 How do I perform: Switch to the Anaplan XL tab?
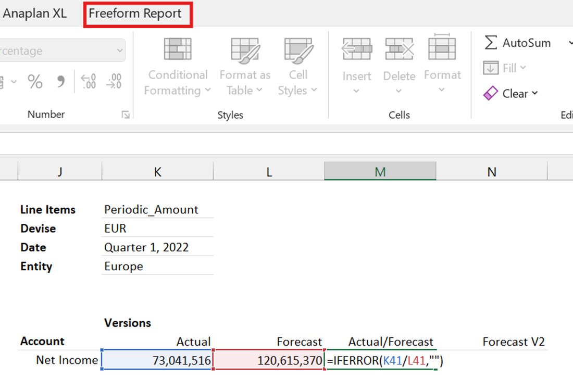[34, 14]
